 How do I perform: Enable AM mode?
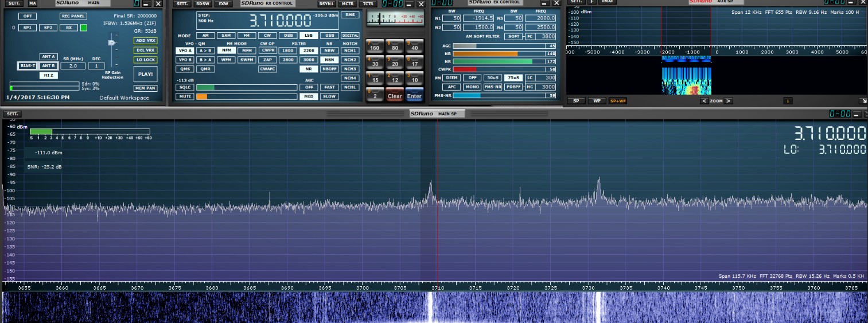click(205, 36)
